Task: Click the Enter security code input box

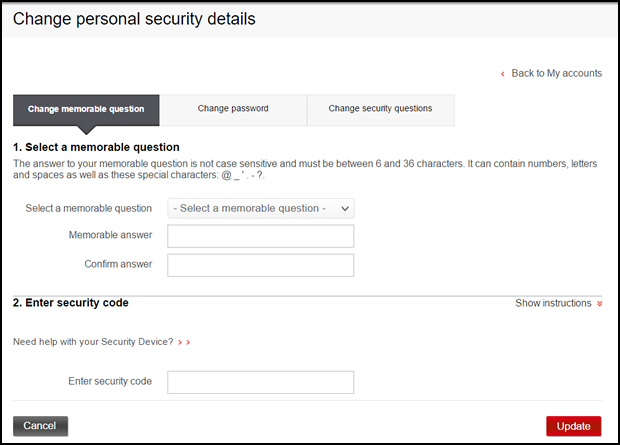Action: tap(261, 382)
